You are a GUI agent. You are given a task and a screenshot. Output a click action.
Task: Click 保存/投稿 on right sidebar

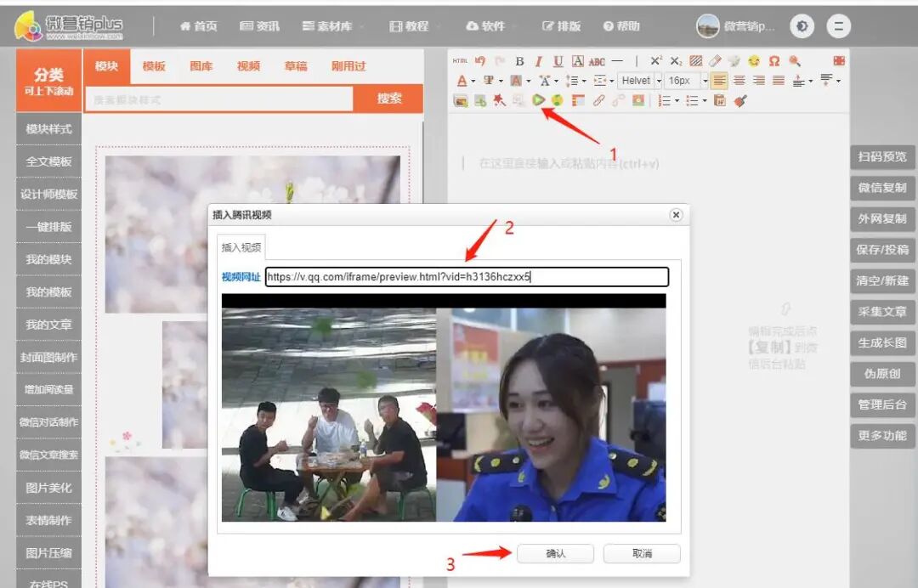click(882, 250)
